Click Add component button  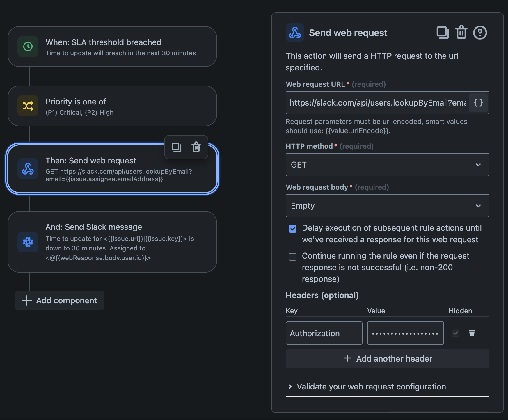[x=60, y=300]
